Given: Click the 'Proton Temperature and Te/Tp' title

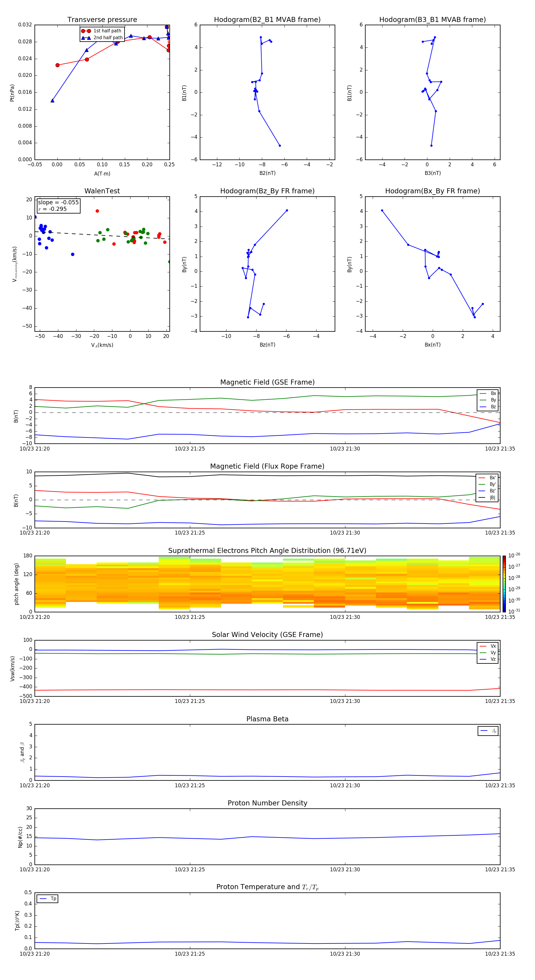Looking at the screenshot, I should pyautogui.click(x=267, y=887).
